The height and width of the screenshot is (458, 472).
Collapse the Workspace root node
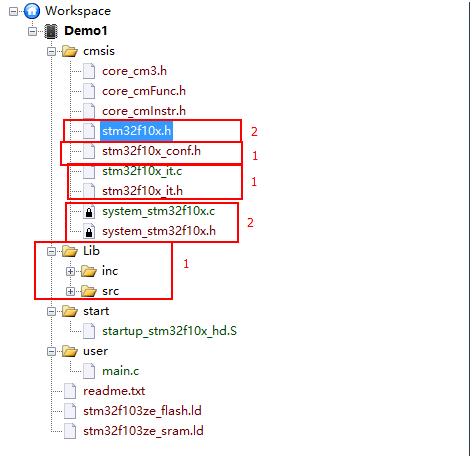14,12
